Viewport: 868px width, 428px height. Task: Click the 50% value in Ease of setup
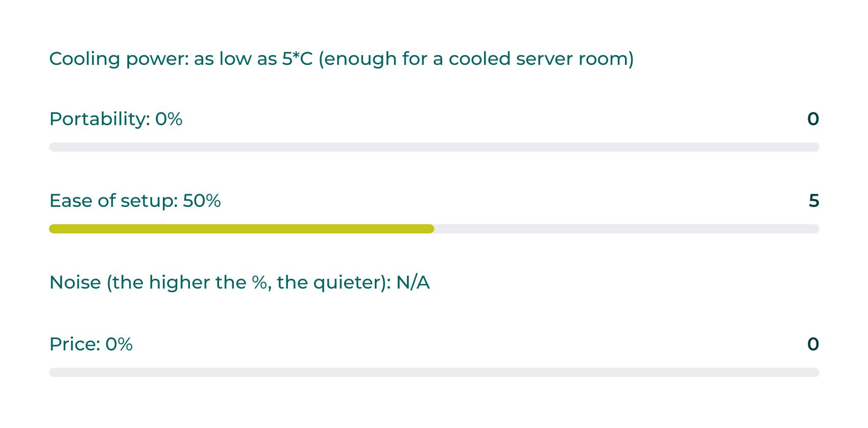[202, 201]
